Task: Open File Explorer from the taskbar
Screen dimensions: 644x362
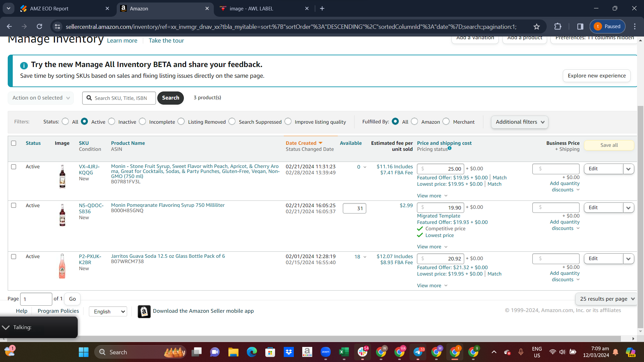Action: point(233,352)
